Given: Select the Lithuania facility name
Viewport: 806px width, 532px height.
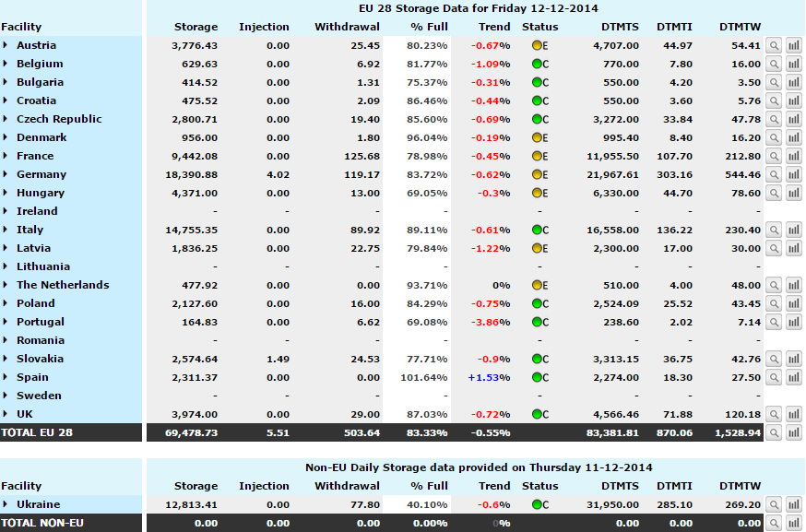Looking at the screenshot, I should (x=43, y=266).
